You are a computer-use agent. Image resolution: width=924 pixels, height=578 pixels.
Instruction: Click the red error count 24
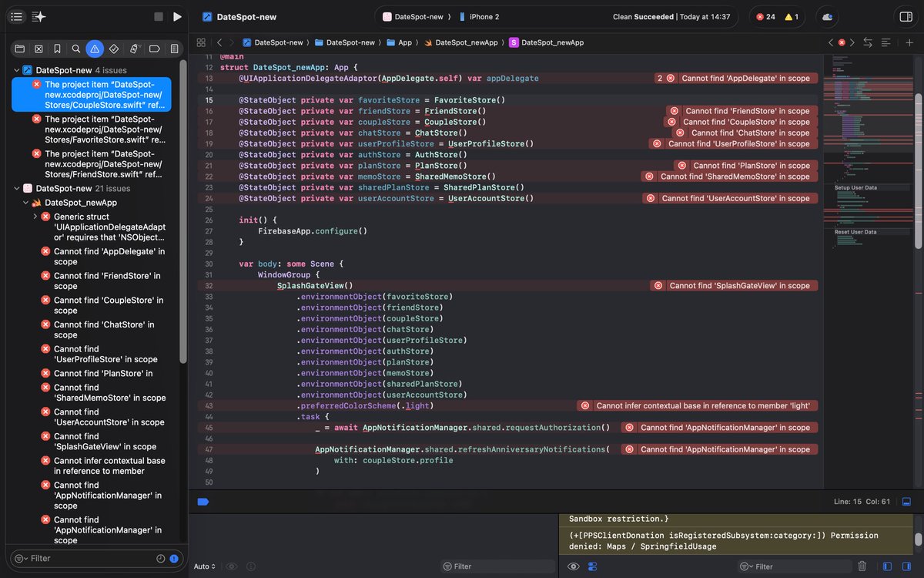point(765,17)
